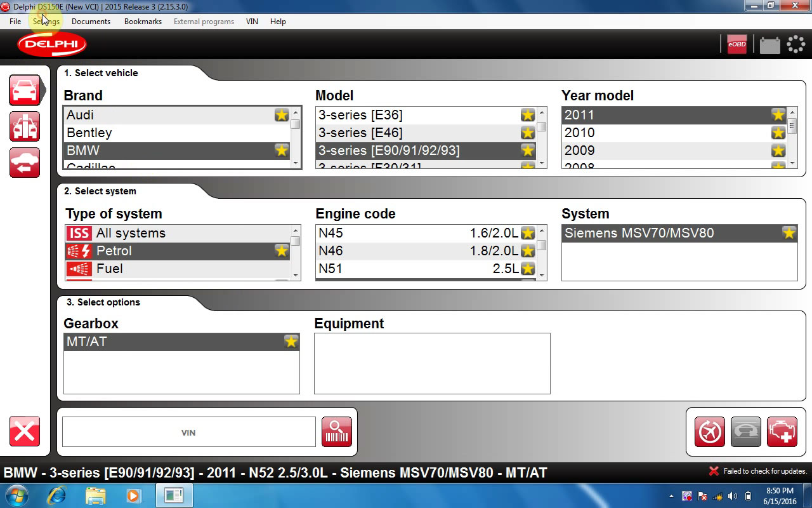Select Bentley in the Brand list
This screenshot has width=812, height=508.
pyautogui.click(x=177, y=133)
